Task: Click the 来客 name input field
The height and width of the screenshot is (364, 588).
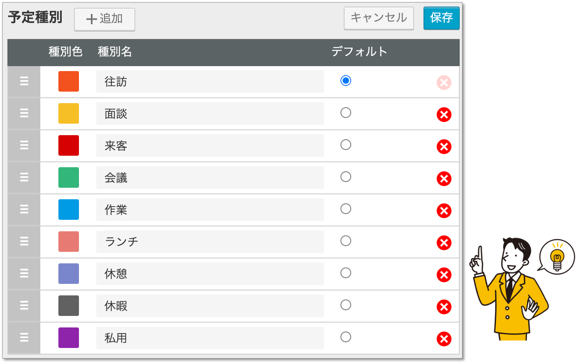Action: point(210,146)
